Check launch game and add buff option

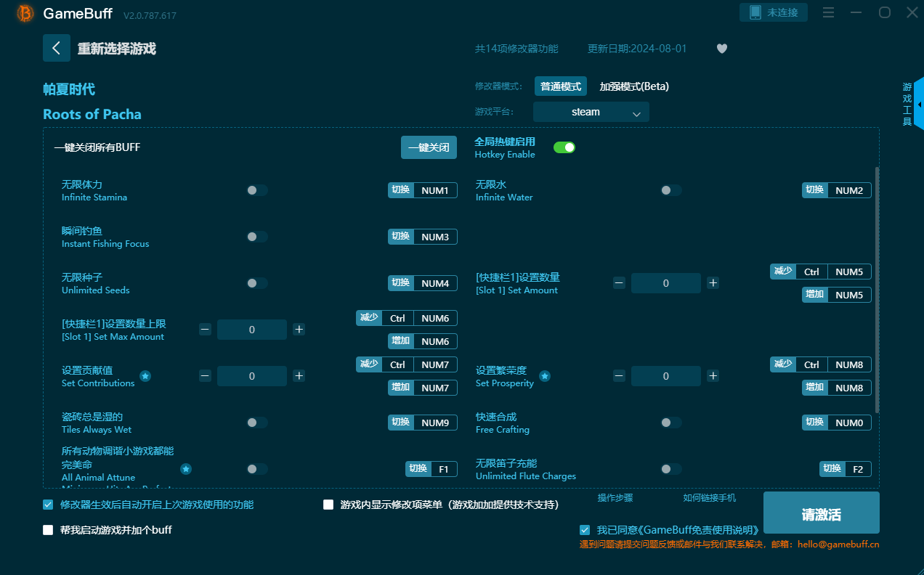pos(48,530)
